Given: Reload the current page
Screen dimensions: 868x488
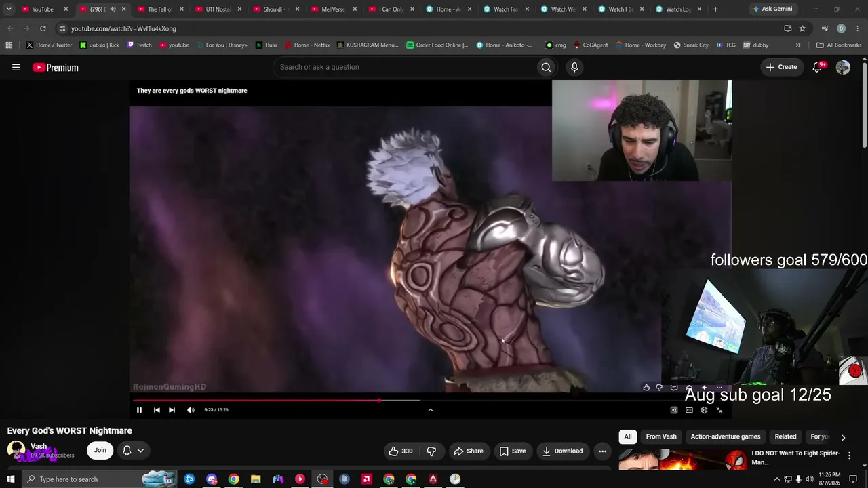Looking at the screenshot, I should coord(43,28).
